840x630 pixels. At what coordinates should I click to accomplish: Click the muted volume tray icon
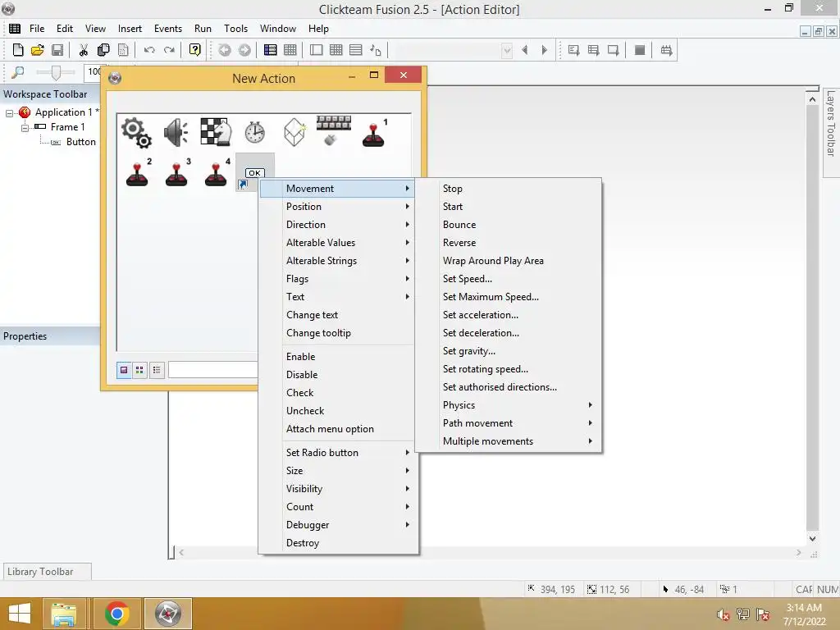pyautogui.click(x=724, y=614)
